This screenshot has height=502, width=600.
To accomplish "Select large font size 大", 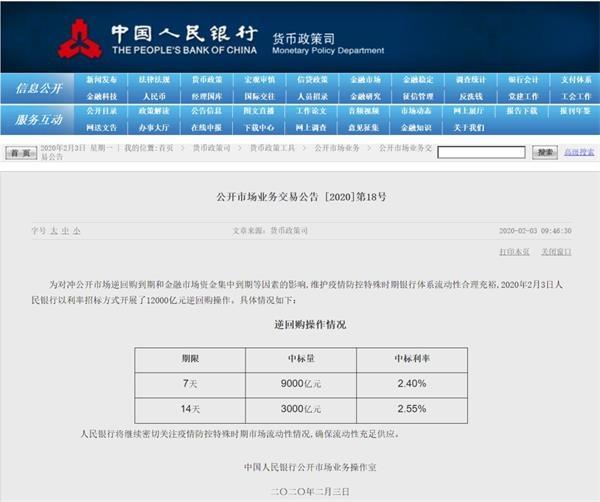I will (x=54, y=231).
